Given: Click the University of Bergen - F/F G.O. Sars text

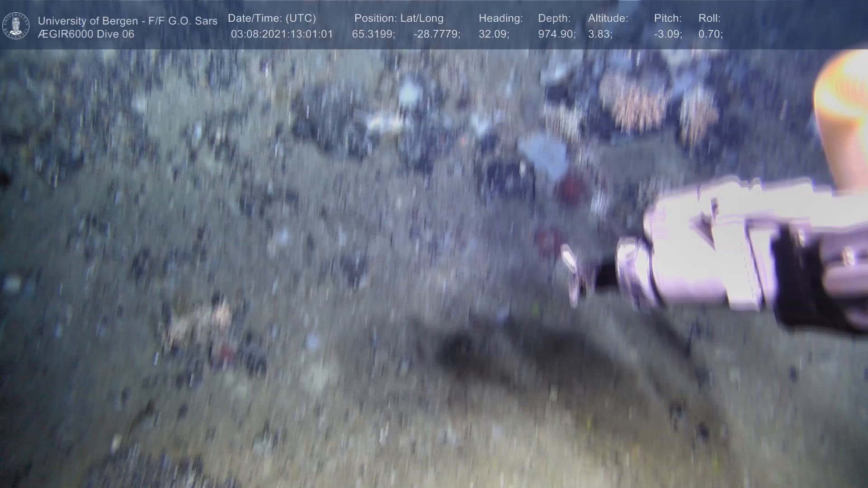Looking at the screenshot, I should [x=127, y=21].
